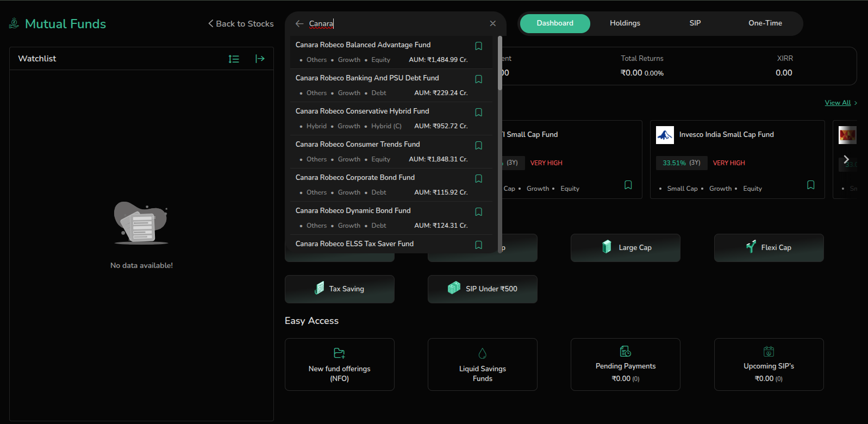Click the search results scrollbar

pos(499,63)
